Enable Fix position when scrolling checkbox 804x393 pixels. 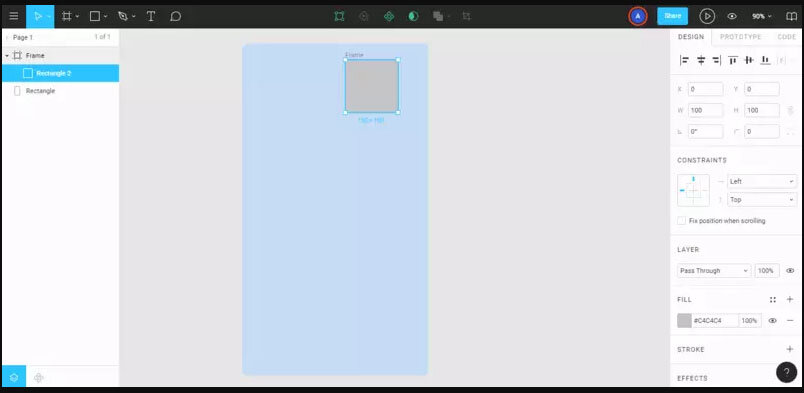(x=681, y=221)
